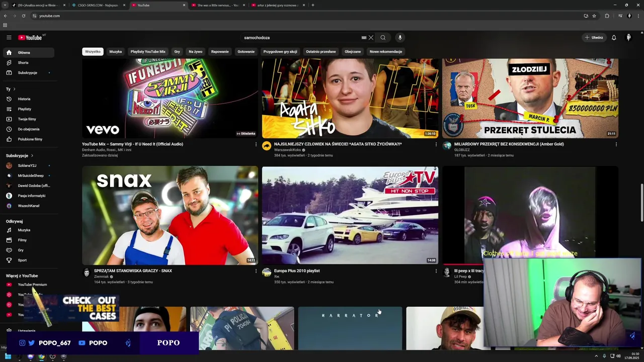Select the Przygodowe gry akcji chip
The height and width of the screenshot is (362, 644).
pyautogui.click(x=280, y=51)
